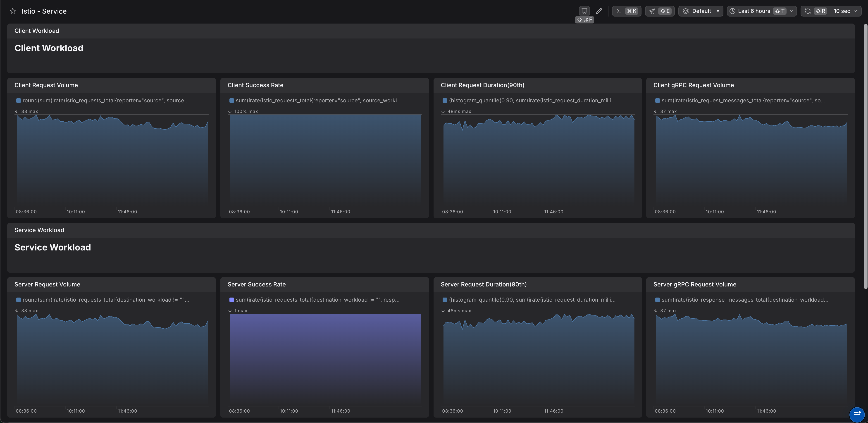Click Client Success Rate panel title
Screen dimensions: 868x423
point(255,85)
